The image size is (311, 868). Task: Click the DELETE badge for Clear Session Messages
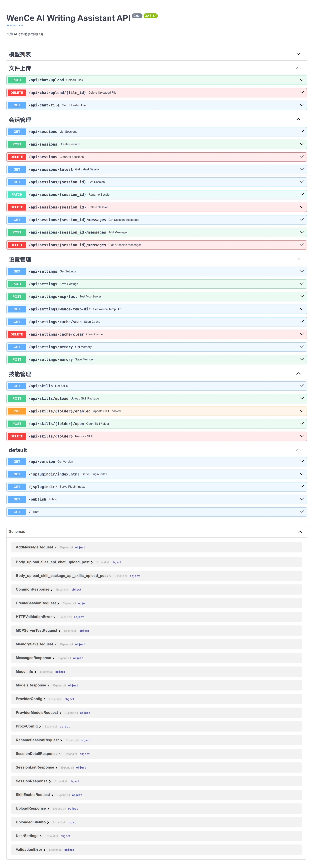point(17,245)
